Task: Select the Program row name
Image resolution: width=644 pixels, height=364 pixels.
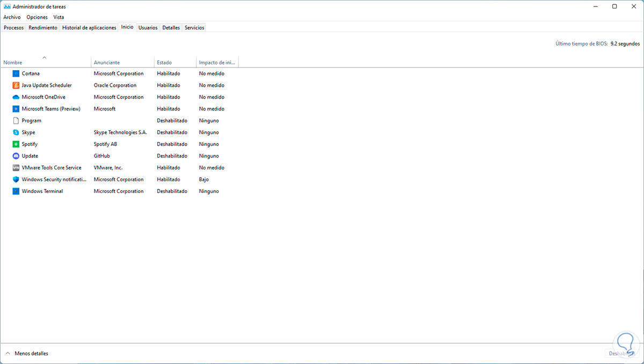Action: click(32, 121)
